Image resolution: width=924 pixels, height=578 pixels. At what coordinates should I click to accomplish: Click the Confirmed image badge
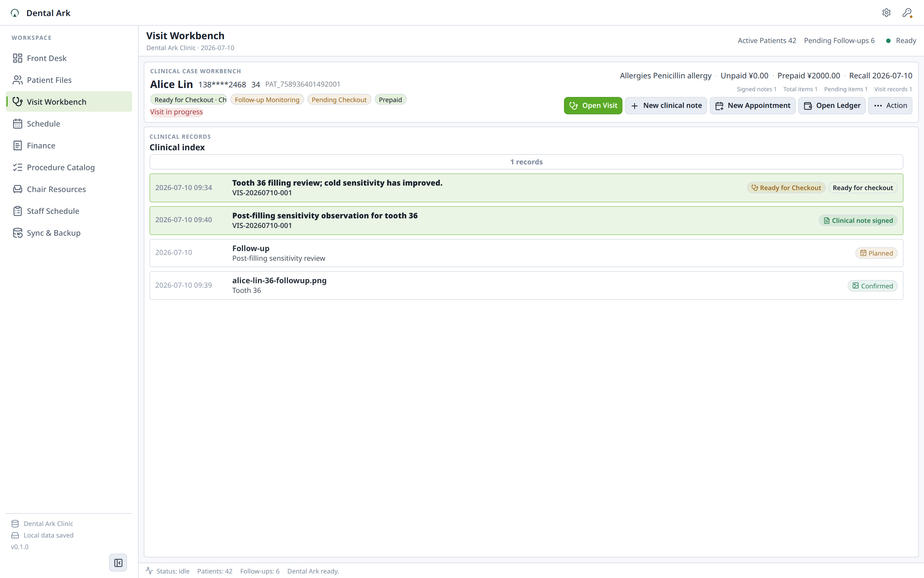[872, 286]
